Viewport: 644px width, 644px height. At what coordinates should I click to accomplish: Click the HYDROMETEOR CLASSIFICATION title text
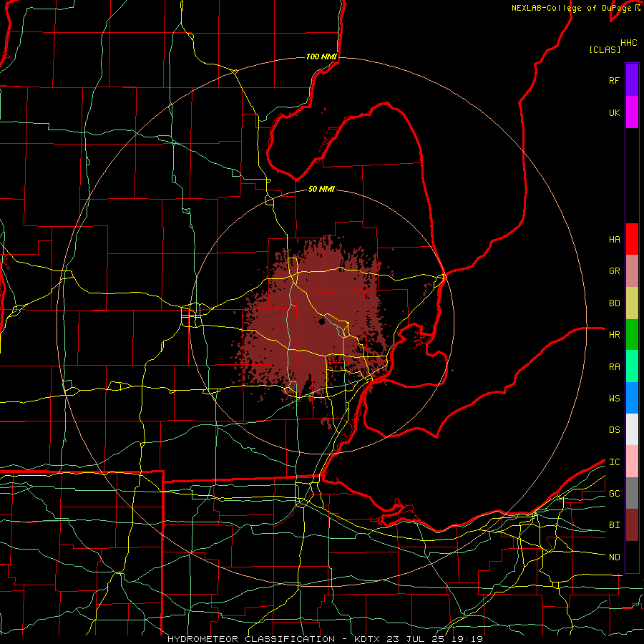click(251, 639)
